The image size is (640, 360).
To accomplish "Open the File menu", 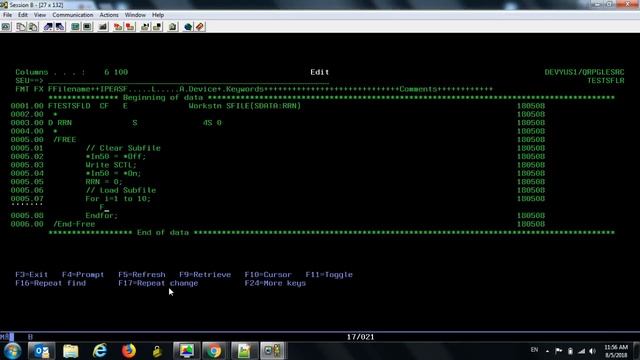I will coord(7,15).
